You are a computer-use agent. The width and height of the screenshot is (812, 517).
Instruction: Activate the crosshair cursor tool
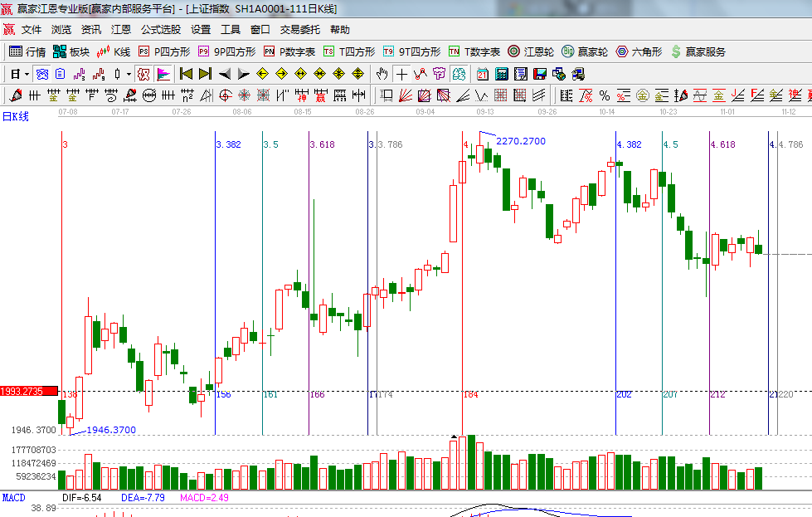click(x=401, y=74)
